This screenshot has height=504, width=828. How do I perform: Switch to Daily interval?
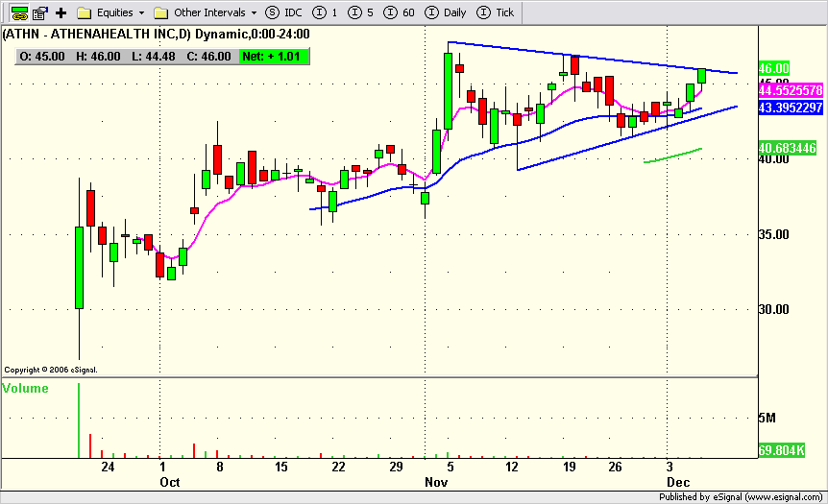(x=445, y=12)
